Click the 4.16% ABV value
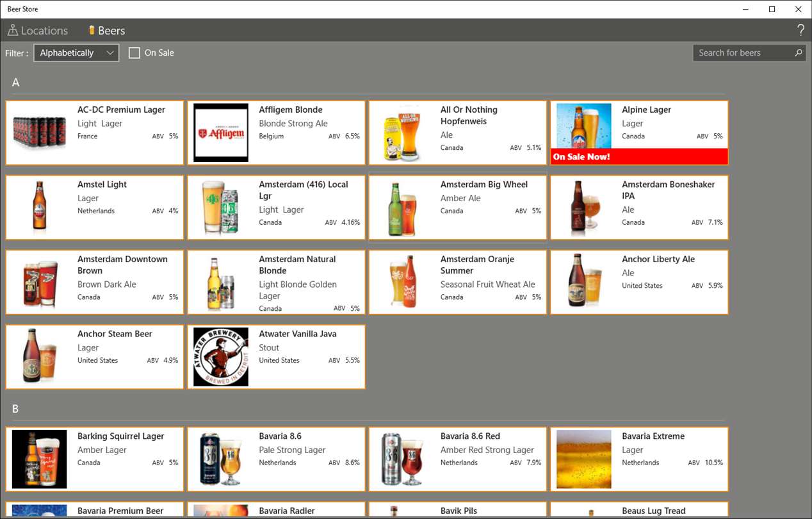 [350, 222]
